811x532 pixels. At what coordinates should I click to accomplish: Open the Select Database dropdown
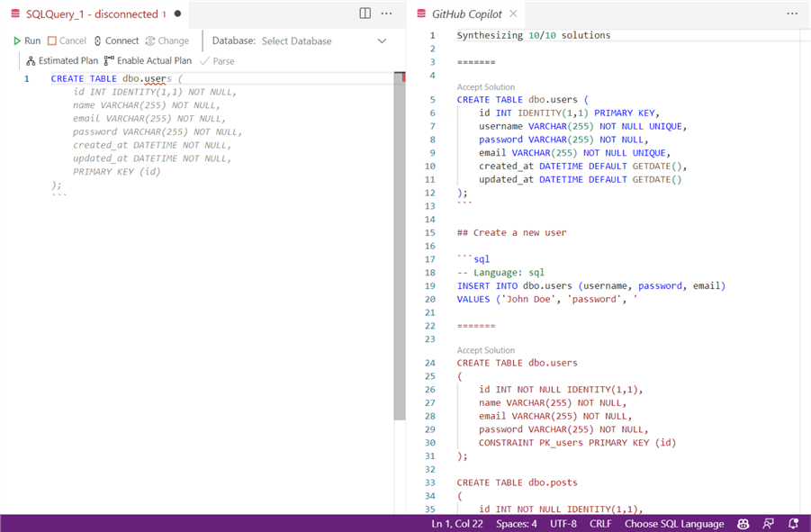[x=324, y=41]
